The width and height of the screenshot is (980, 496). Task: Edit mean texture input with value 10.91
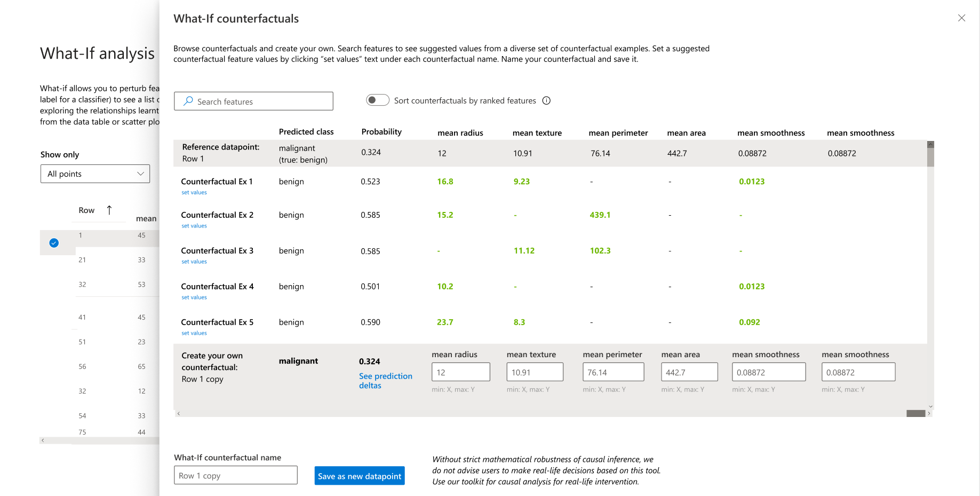[535, 372]
